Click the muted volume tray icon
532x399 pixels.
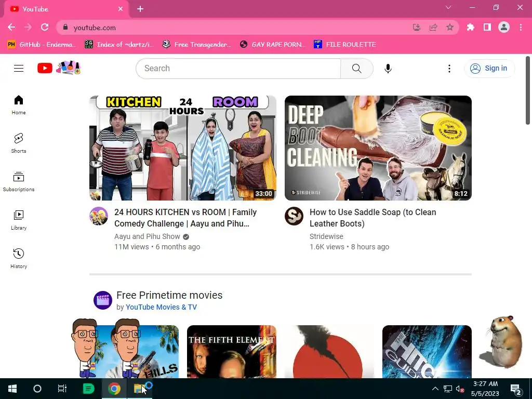pos(460,389)
